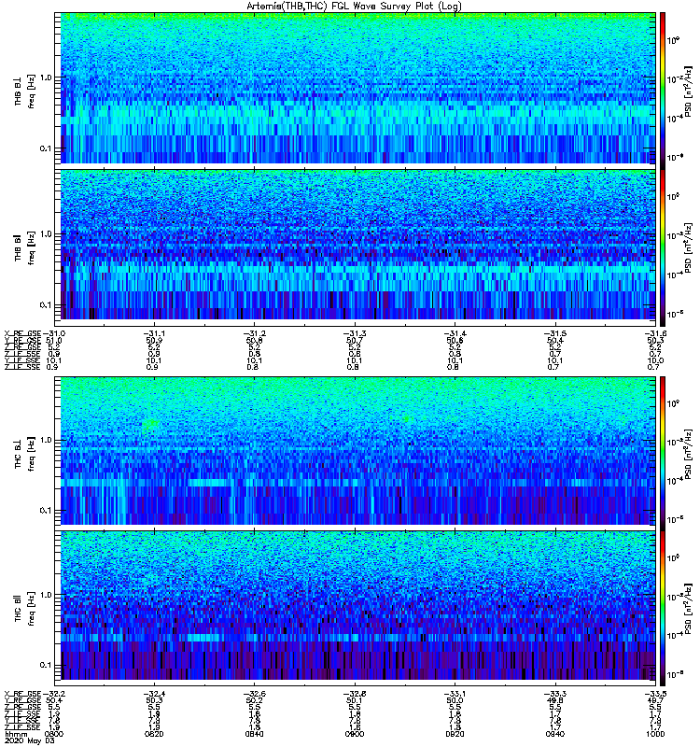Click the X_RE_GSE value '-31.4'
This screenshot has height=747, width=700.
point(455,333)
